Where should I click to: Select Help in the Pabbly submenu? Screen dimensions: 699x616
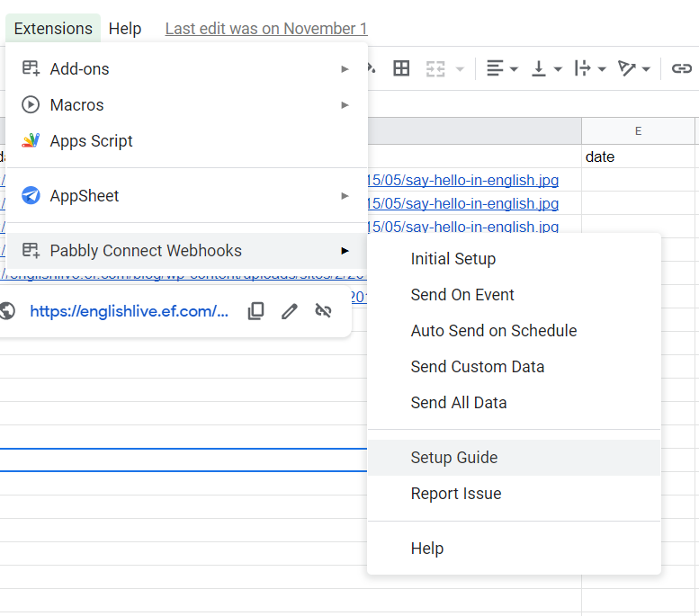point(514,549)
